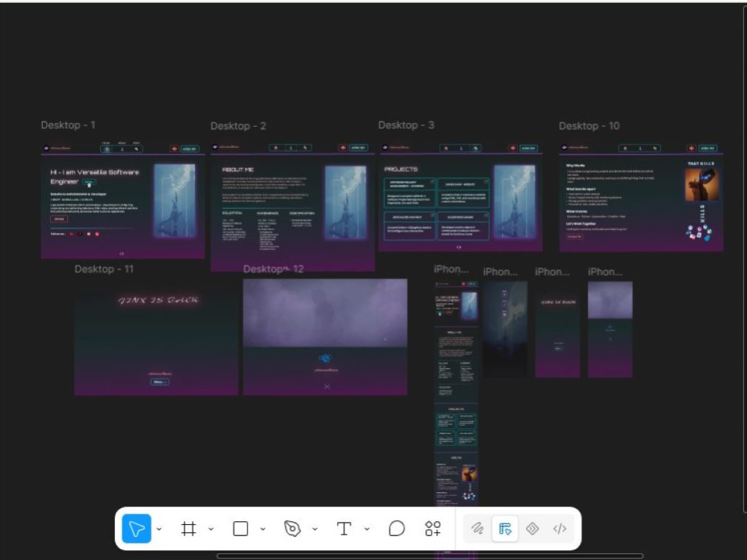The width and height of the screenshot is (747, 560).
Task: Select the Comment tool bubble
Action: pos(397,529)
